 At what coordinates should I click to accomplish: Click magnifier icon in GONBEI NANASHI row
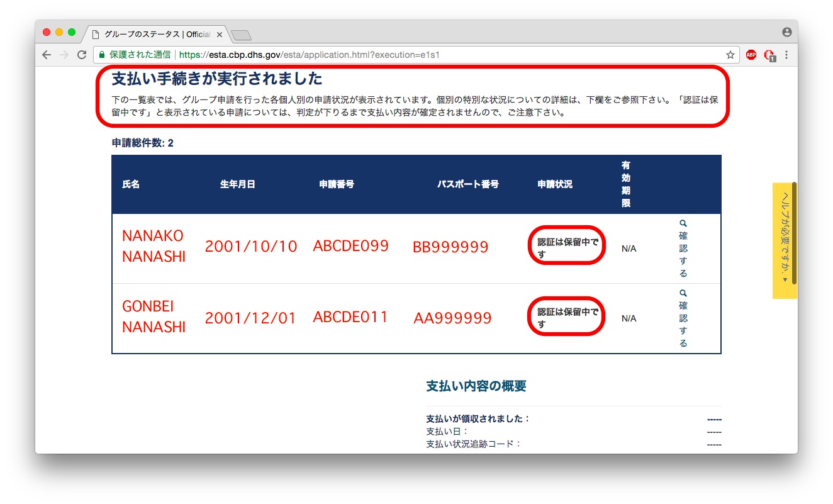[x=683, y=293]
